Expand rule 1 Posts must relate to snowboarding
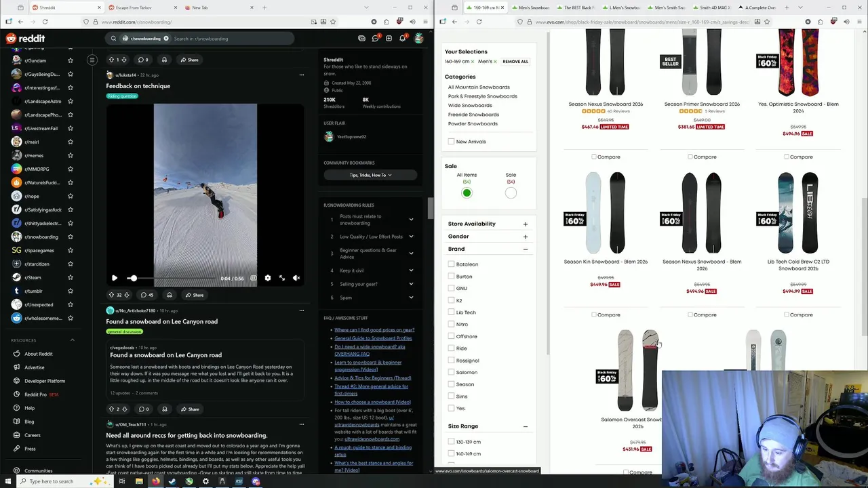The width and height of the screenshot is (868, 488). (x=411, y=220)
